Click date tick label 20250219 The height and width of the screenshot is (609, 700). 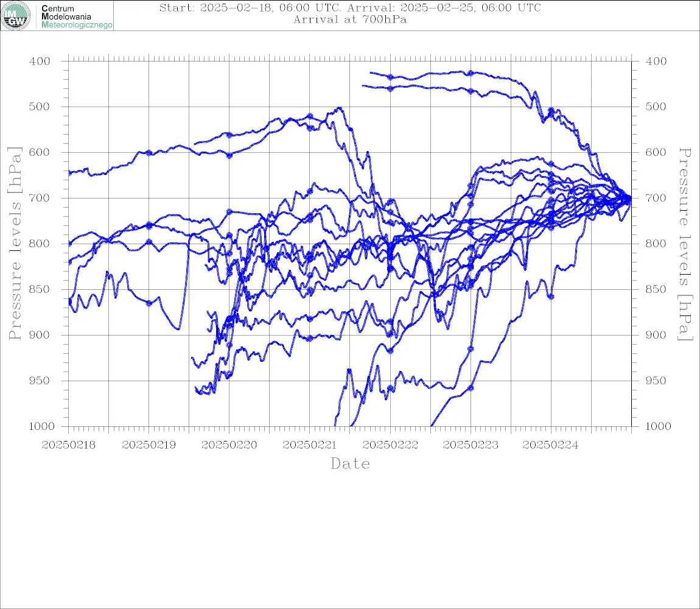149,445
